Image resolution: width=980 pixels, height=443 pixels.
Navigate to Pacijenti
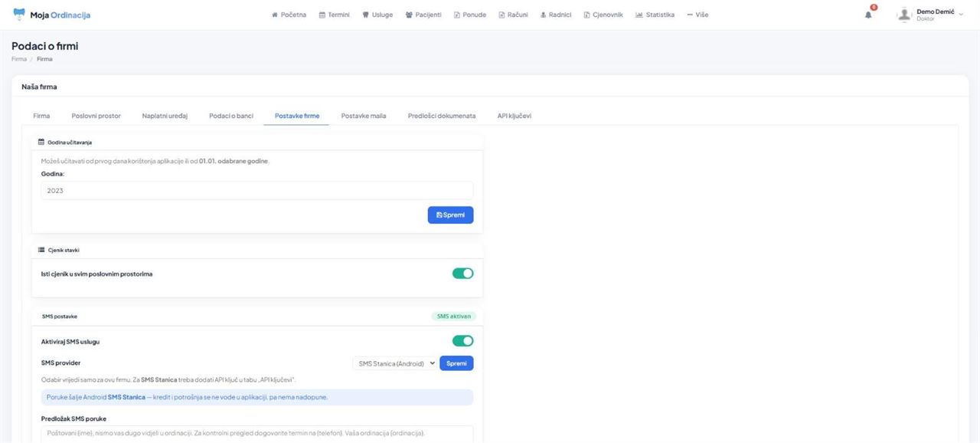click(423, 15)
